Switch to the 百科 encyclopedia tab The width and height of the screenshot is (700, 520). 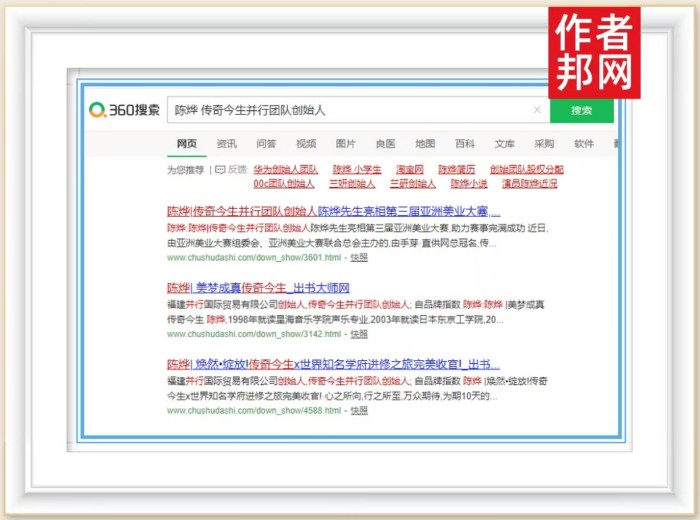pos(465,144)
